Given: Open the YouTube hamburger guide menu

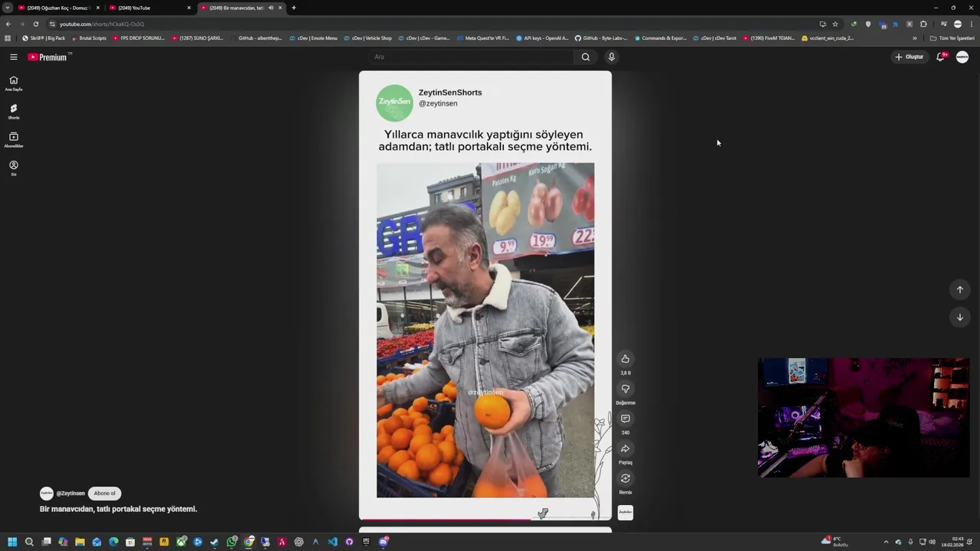Looking at the screenshot, I should pos(13,57).
